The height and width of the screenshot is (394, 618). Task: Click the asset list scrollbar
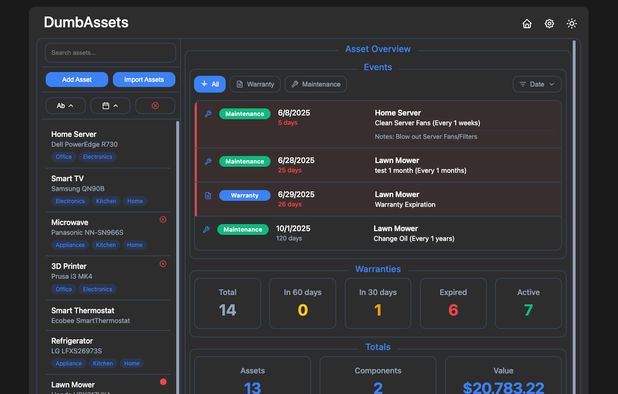click(177, 258)
